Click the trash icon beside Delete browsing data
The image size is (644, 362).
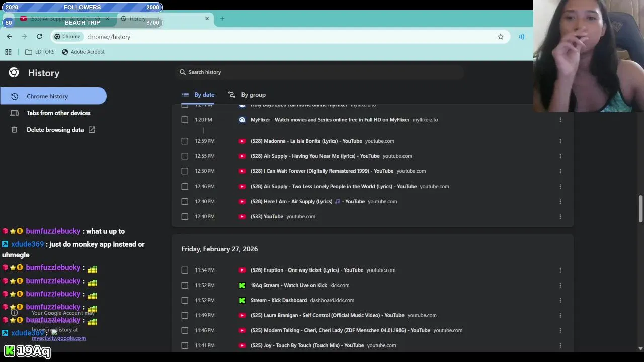[15, 130]
